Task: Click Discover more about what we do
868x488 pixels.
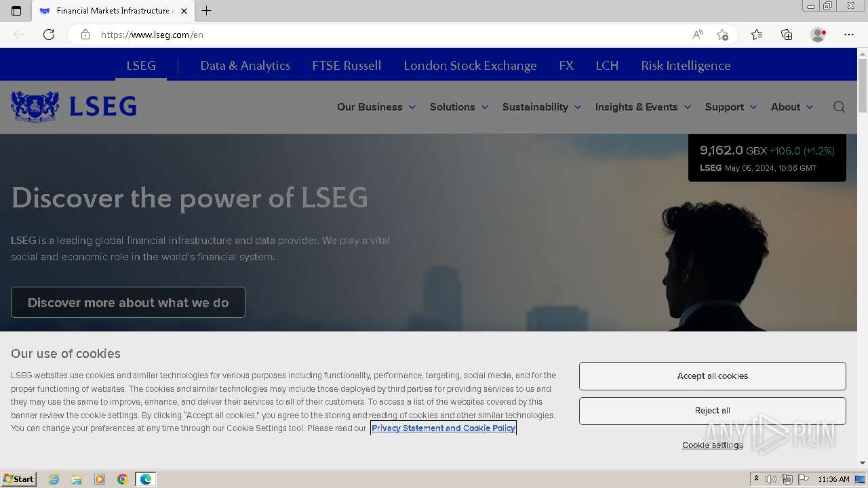Action: click(x=128, y=302)
